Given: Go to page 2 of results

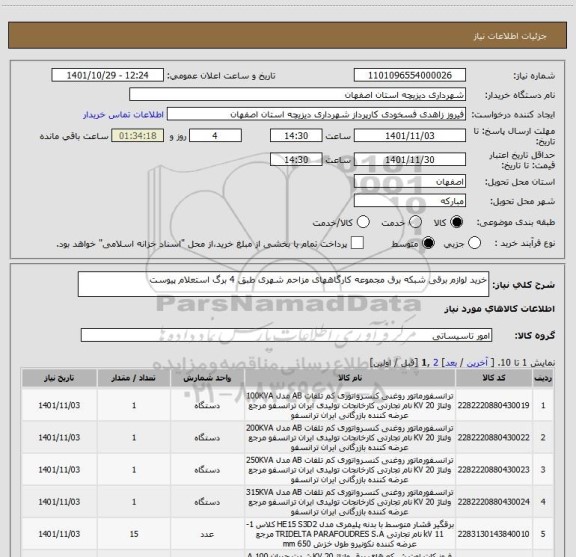Looking at the screenshot, I should [436, 363].
